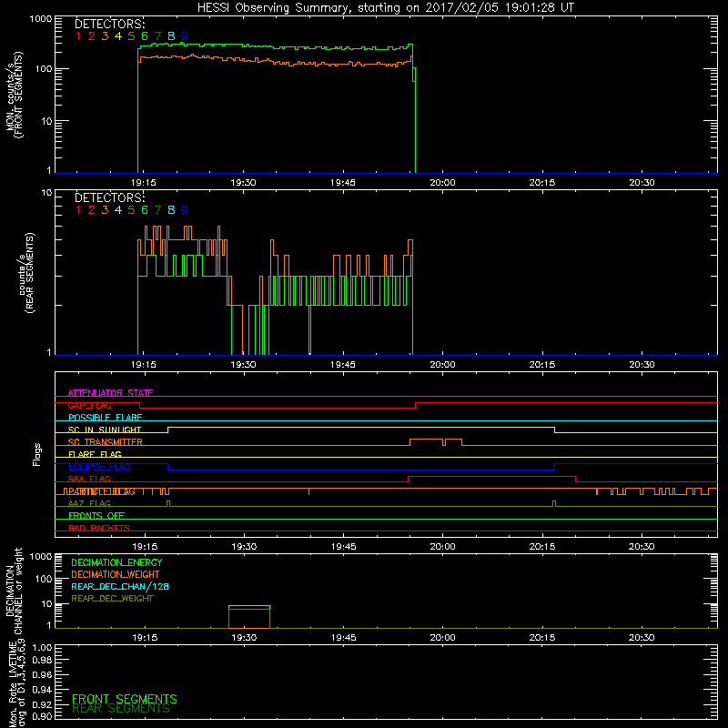Click the cyan decimation step near 19:30
Image resolution: width=728 pixels, height=728 pixels.
249,606
